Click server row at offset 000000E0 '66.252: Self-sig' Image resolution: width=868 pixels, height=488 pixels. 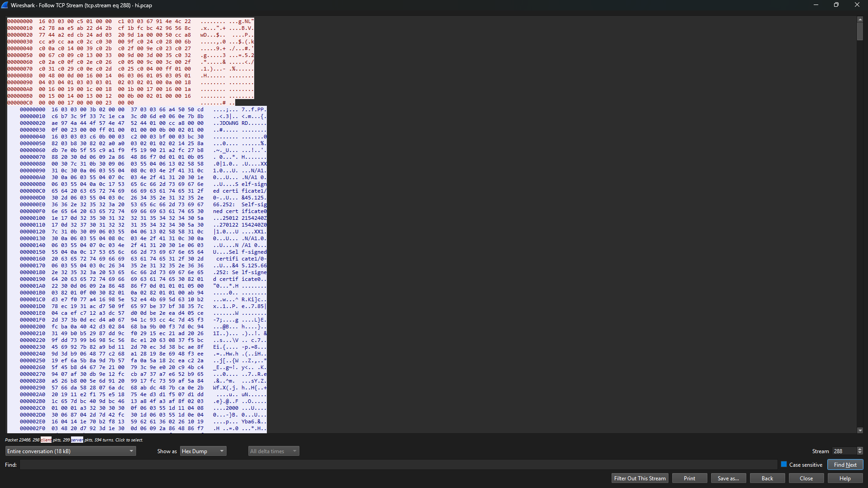(143, 204)
